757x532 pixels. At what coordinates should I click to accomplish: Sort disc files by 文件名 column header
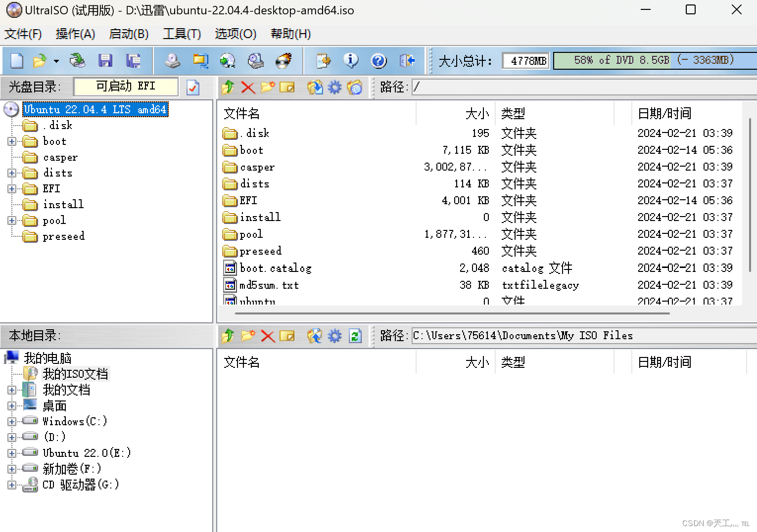(x=317, y=114)
